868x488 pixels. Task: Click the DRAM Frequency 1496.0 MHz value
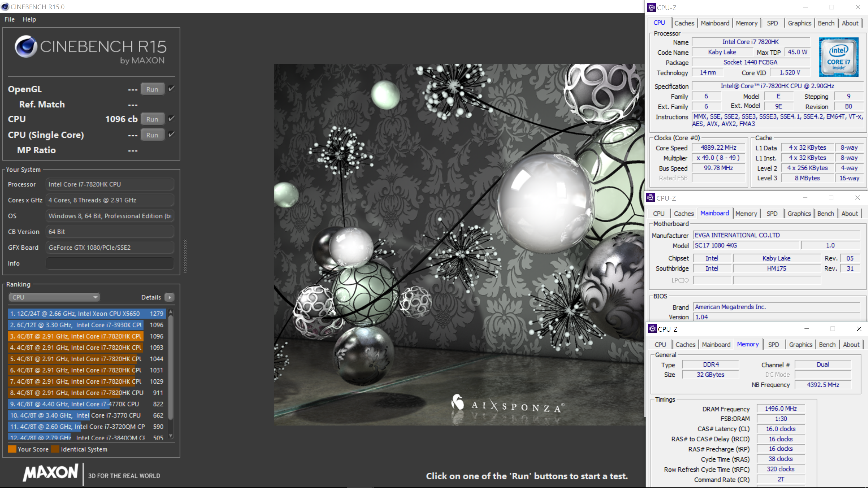pos(780,408)
